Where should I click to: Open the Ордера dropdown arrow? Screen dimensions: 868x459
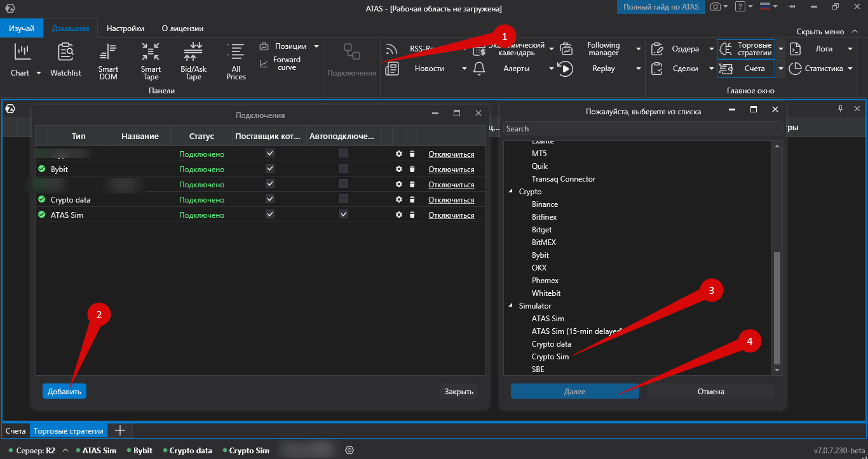pyautogui.click(x=712, y=49)
